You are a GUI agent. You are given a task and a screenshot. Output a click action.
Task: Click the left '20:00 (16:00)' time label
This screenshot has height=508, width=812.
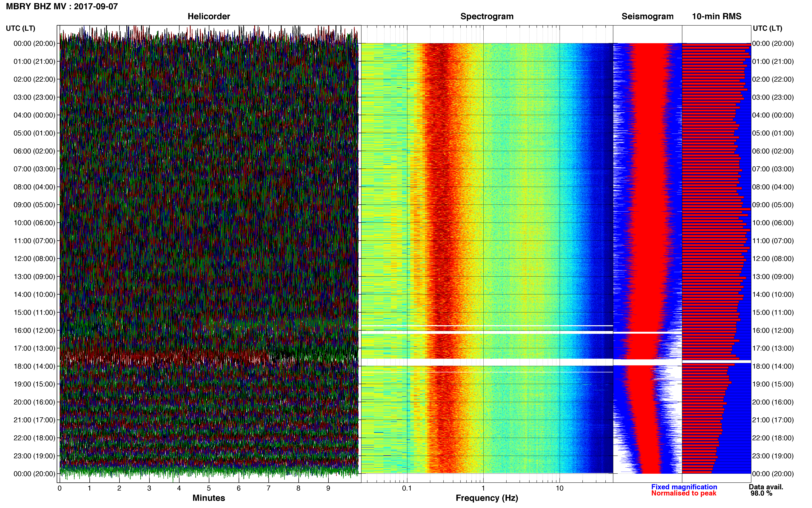(x=34, y=402)
